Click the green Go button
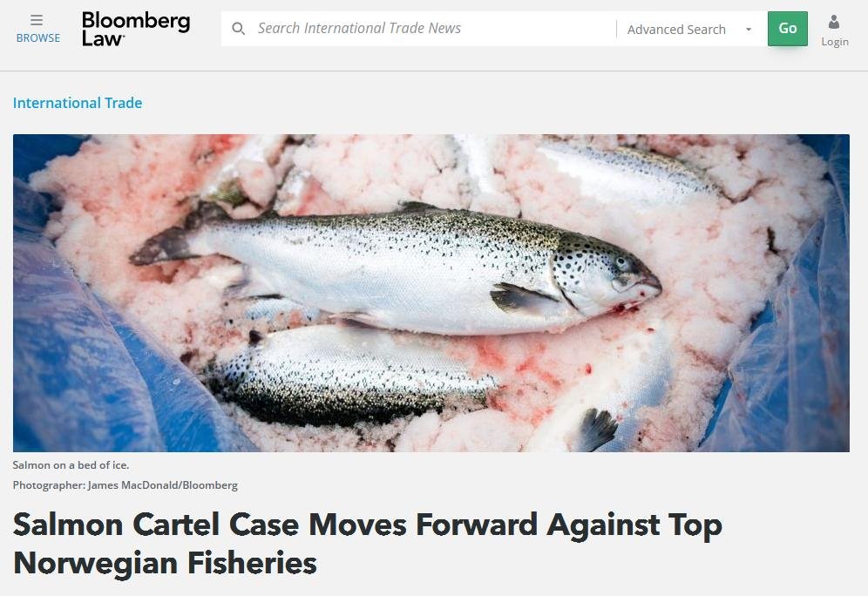868x596 pixels. [x=787, y=28]
